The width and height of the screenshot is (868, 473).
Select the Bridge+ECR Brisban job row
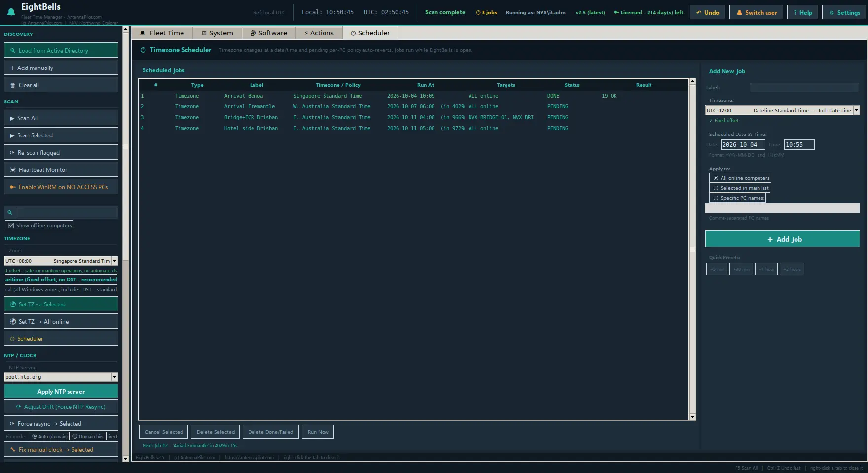413,117
